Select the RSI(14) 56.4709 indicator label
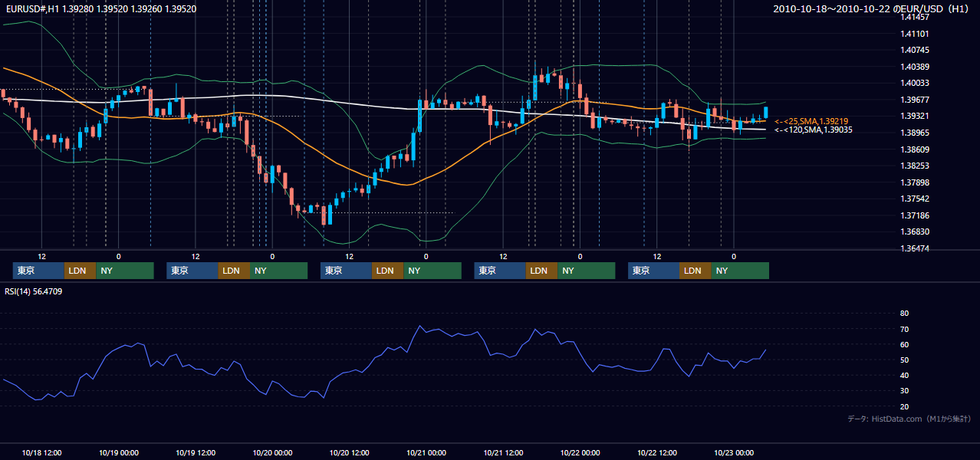 pyautogui.click(x=34, y=291)
